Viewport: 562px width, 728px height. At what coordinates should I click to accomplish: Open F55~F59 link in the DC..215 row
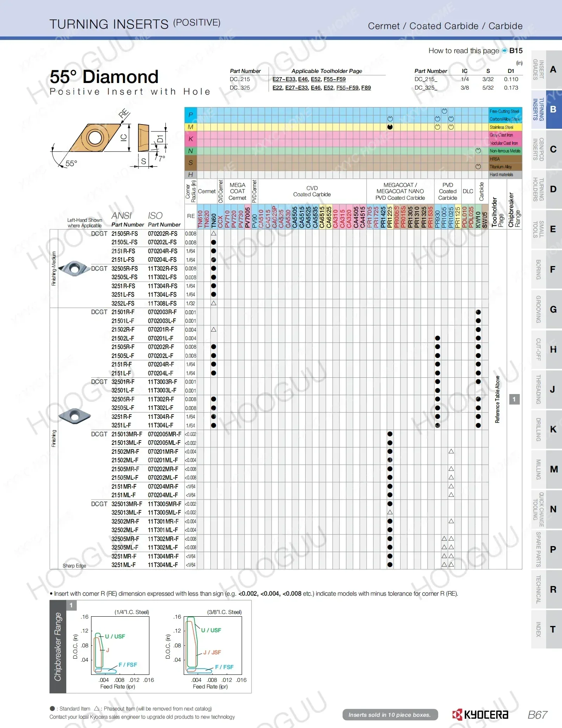[x=334, y=79]
